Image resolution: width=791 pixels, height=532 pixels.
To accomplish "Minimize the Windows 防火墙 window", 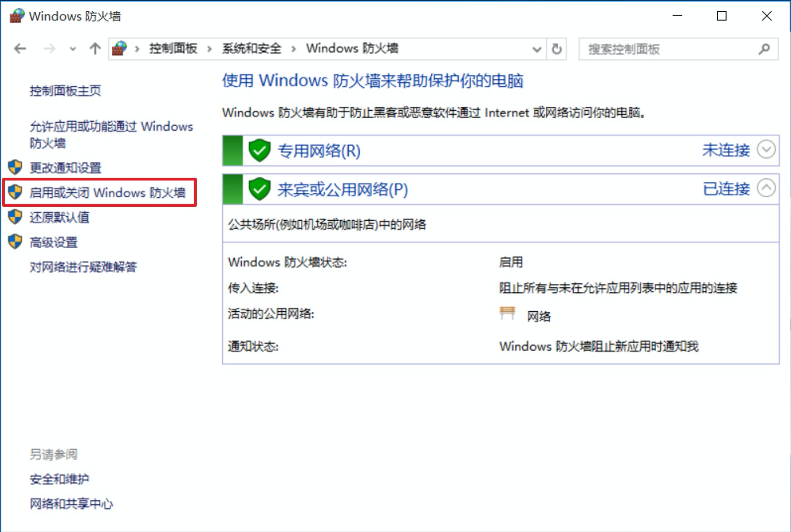I will [677, 16].
